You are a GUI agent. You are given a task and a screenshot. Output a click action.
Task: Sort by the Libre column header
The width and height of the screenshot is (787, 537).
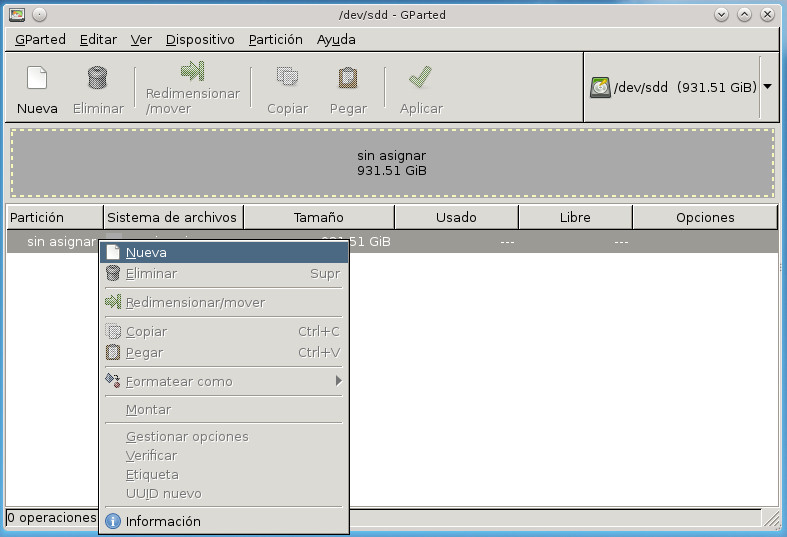[x=575, y=217]
